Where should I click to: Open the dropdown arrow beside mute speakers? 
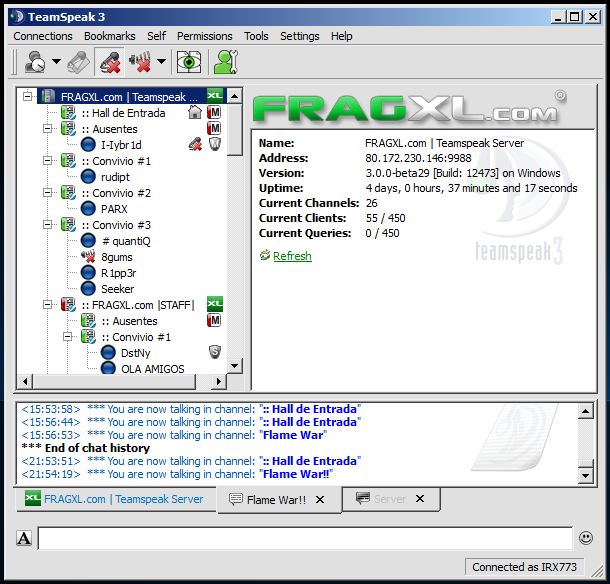(x=161, y=61)
